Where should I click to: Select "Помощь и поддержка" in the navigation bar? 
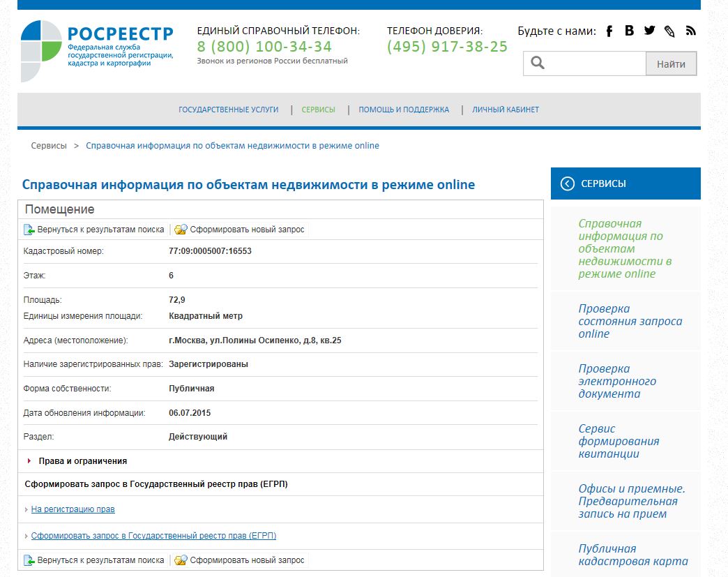coord(404,110)
